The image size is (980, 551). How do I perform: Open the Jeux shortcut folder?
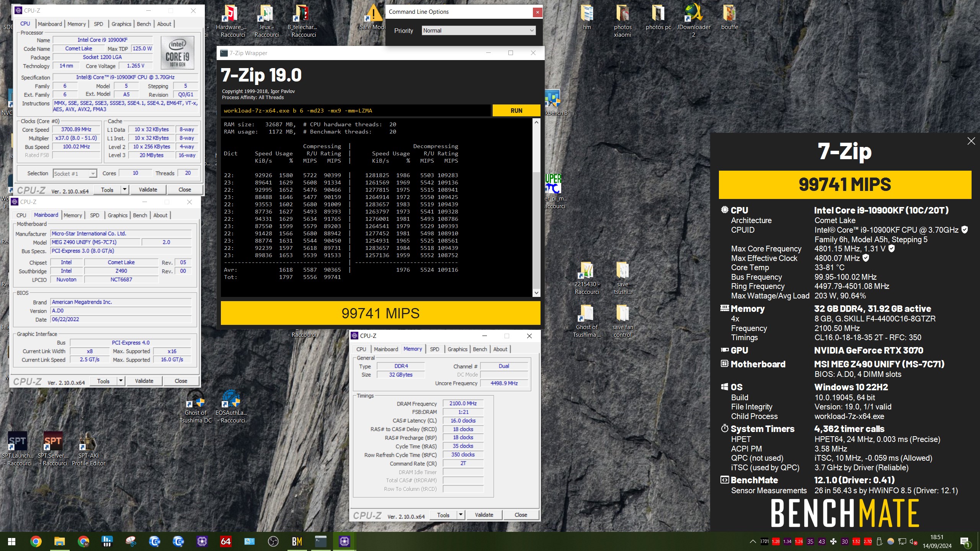click(x=266, y=21)
